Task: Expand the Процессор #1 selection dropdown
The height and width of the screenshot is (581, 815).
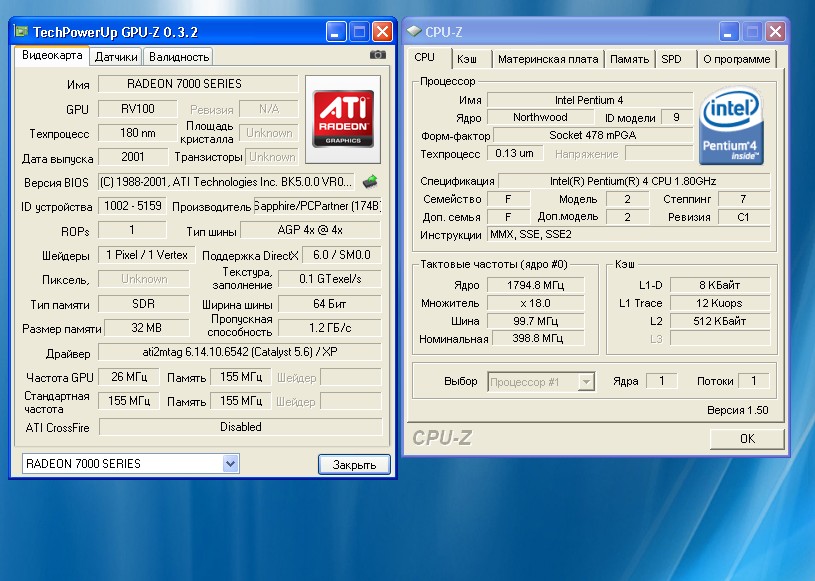Action: point(586,382)
